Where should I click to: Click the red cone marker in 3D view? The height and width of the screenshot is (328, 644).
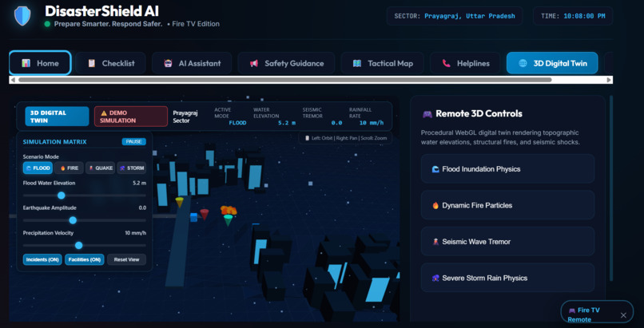(204, 214)
